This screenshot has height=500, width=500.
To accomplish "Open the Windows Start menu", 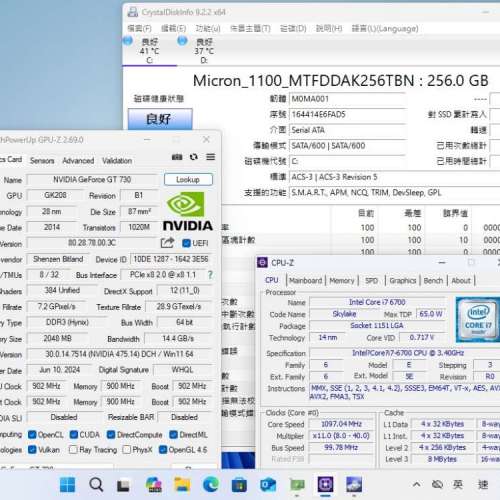I will coord(68,485).
